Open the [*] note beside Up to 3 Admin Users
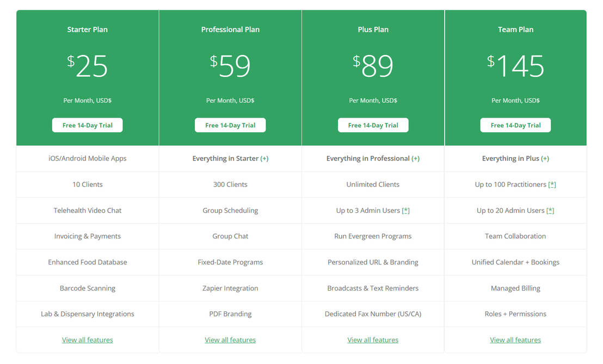The image size is (603, 364). tap(406, 210)
